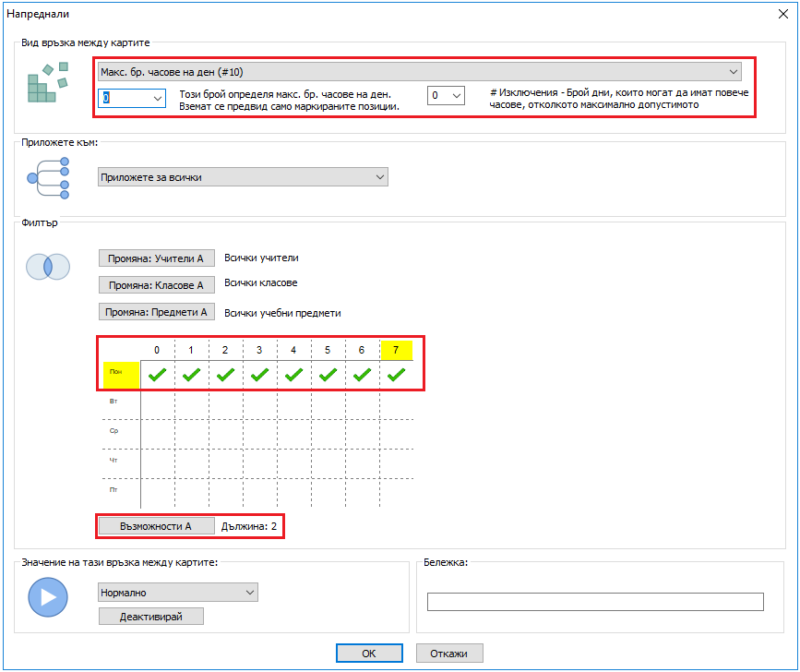Open the exceptions count dropdown

point(447,96)
